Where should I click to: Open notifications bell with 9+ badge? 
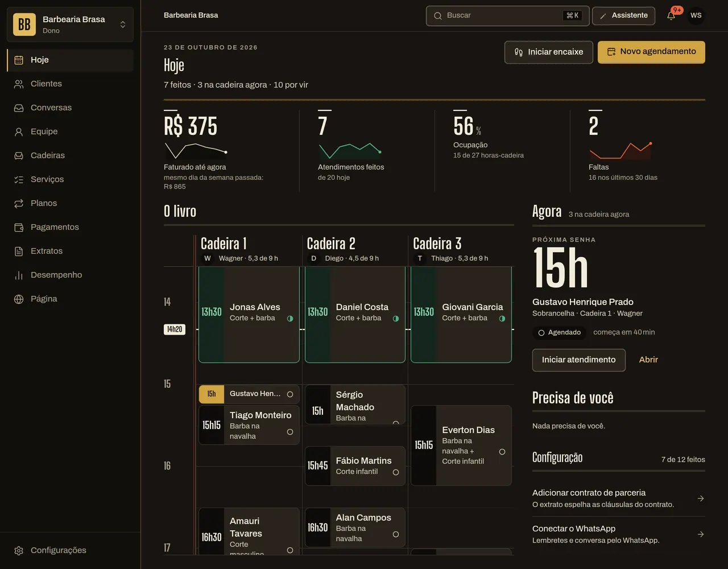click(x=672, y=15)
